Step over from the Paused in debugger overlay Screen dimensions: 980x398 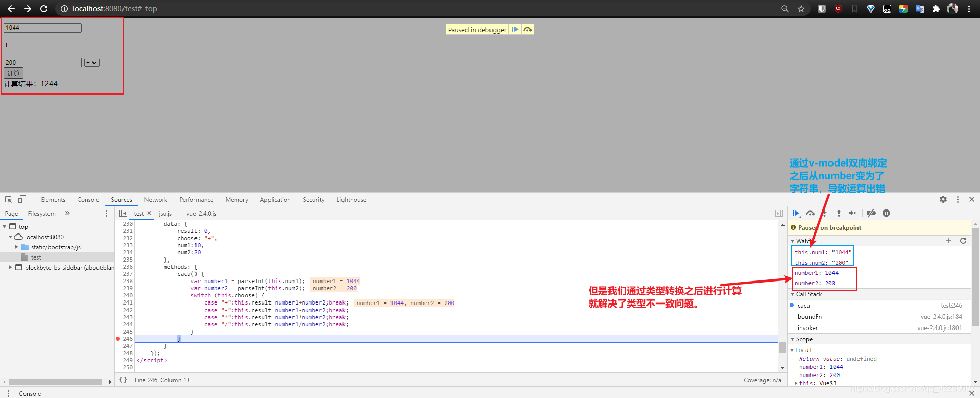(528, 30)
